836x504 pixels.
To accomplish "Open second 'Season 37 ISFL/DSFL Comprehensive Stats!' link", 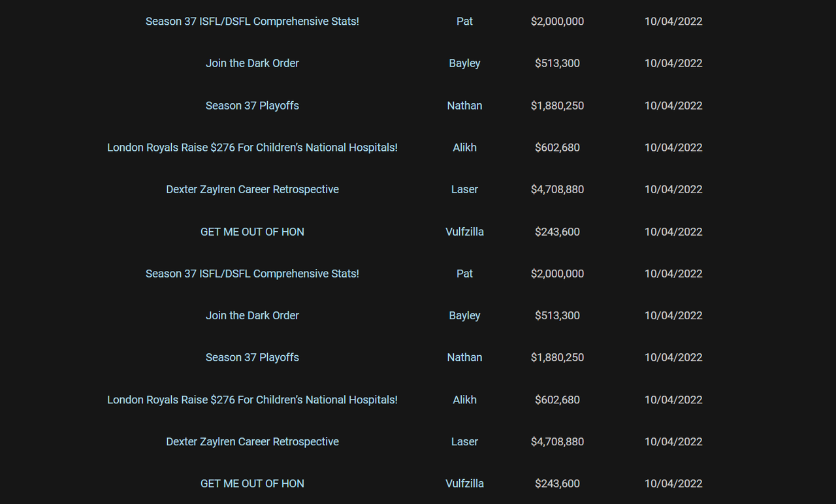I will tap(252, 274).
